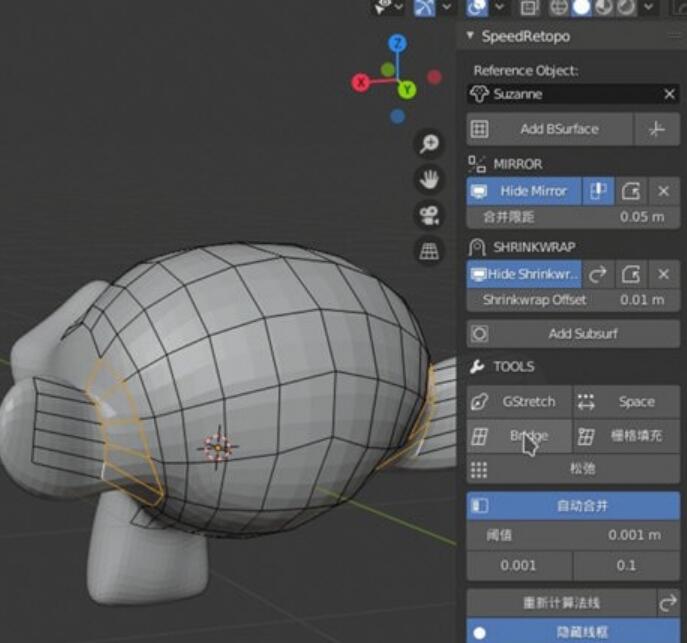This screenshot has height=643, width=687.
Task: Switch perspective/orthographic grid icon
Action: pos(429,251)
